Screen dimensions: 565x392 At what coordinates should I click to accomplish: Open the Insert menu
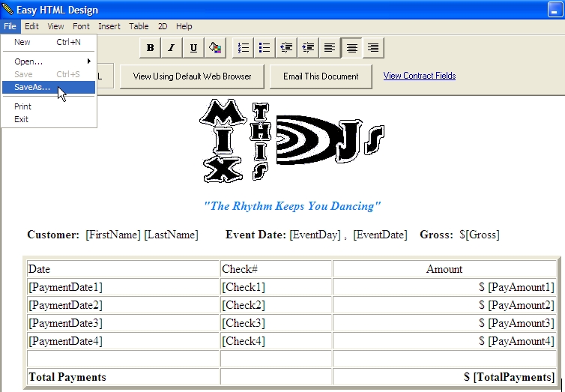click(x=109, y=26)
